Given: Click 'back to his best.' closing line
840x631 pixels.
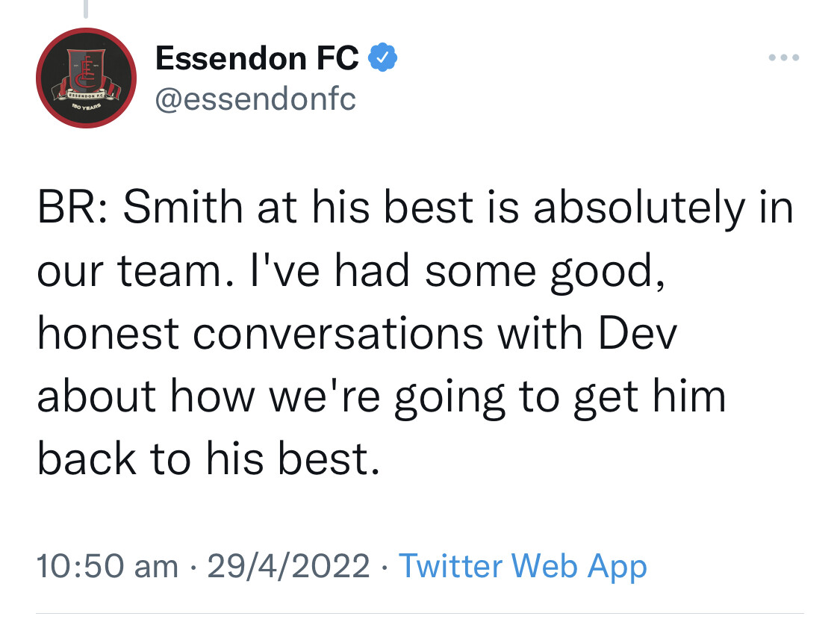Looking at the screenshot, I should coord(208,459).
